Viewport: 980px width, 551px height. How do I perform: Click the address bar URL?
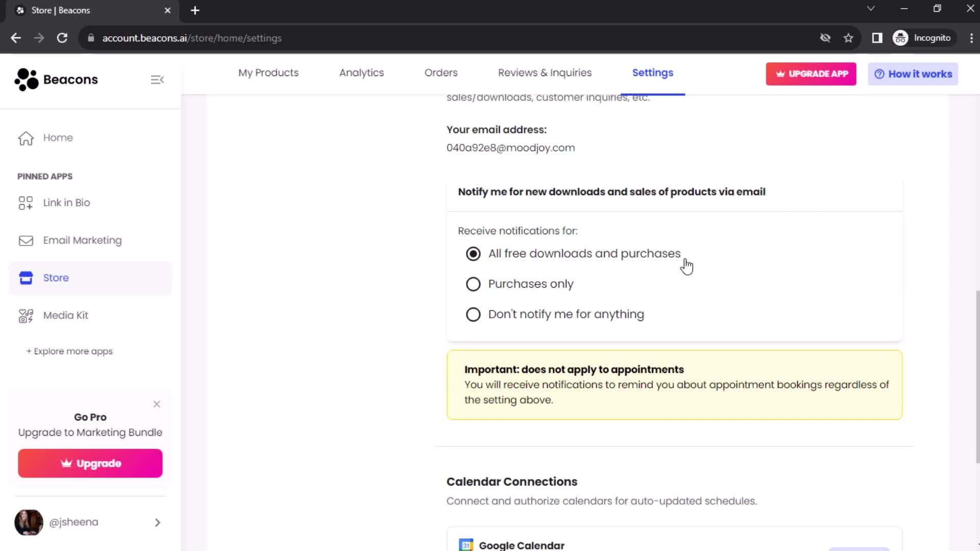(192, 38)
